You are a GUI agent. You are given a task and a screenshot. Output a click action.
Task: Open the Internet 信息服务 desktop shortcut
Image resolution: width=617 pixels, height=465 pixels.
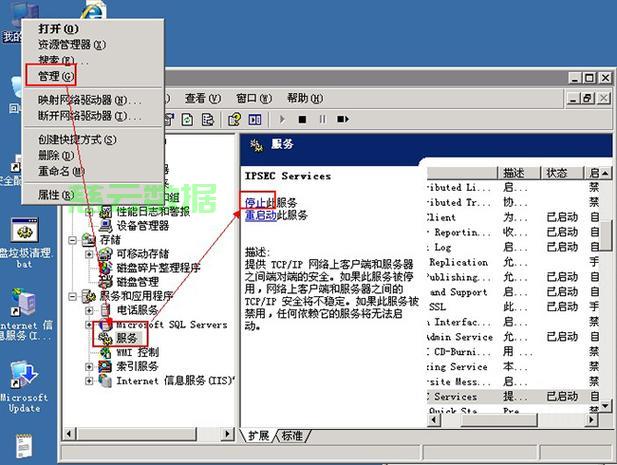click(x=25, y=315)
